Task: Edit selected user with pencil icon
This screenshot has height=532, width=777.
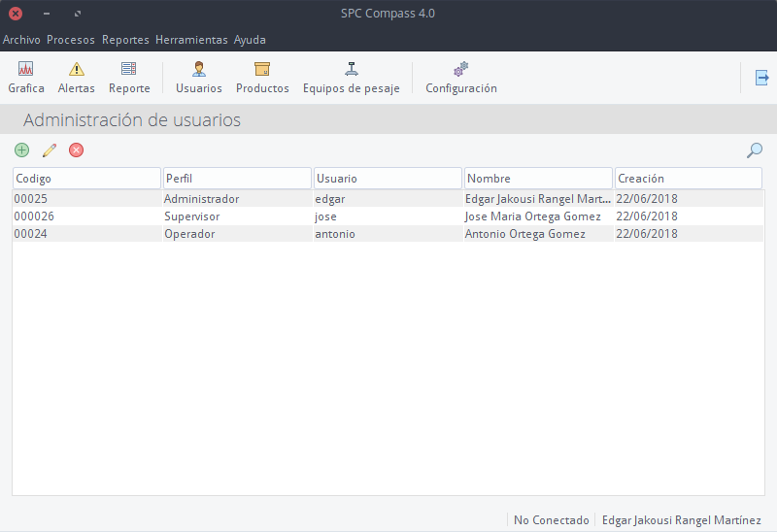Action: click(50, 150)
